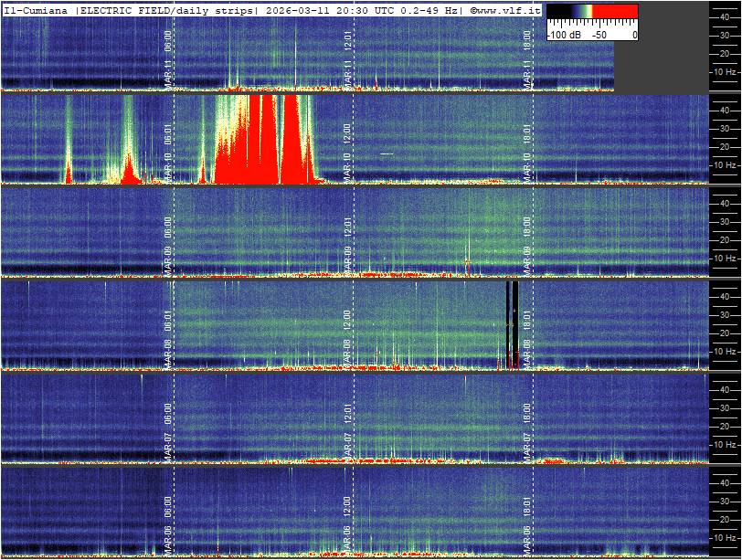Click the MAR 06 12:00 time marker
The height and width of the screenshot is (560, 742).
pyautogui.click(x=348, y=517)
